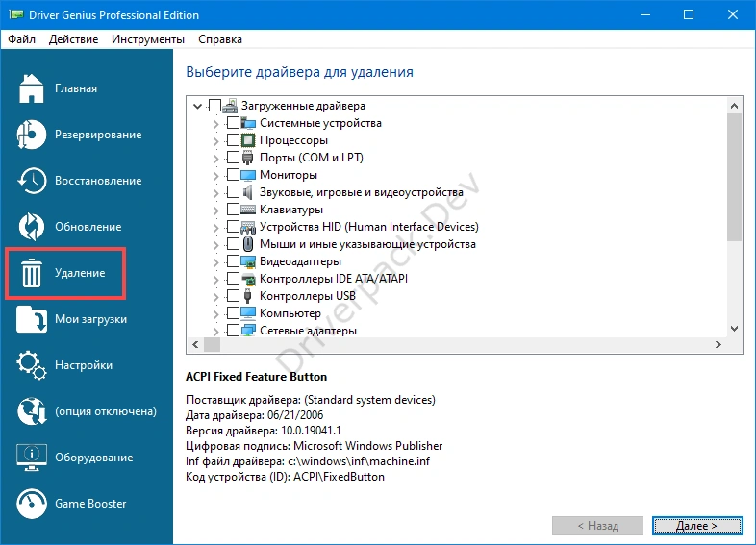Click the Устройства HID icon
Viewport: 756px width, 545px height.
(248, 227)
